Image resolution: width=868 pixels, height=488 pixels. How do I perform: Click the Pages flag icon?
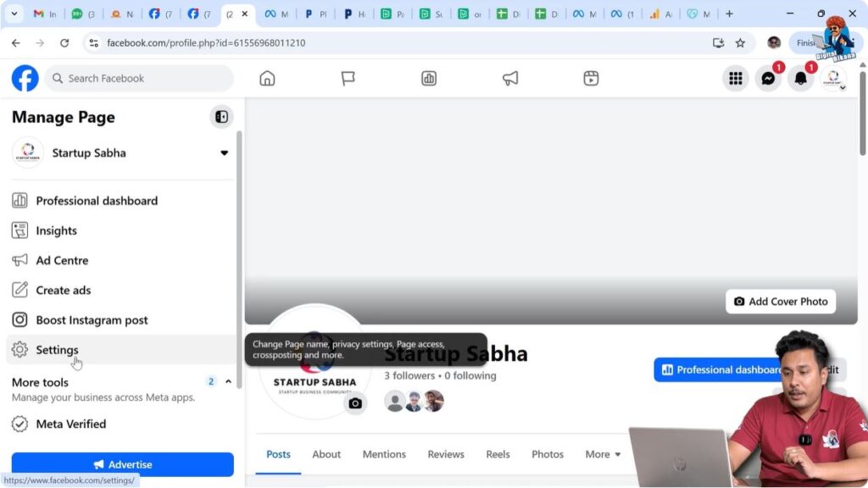pos(348,79)
